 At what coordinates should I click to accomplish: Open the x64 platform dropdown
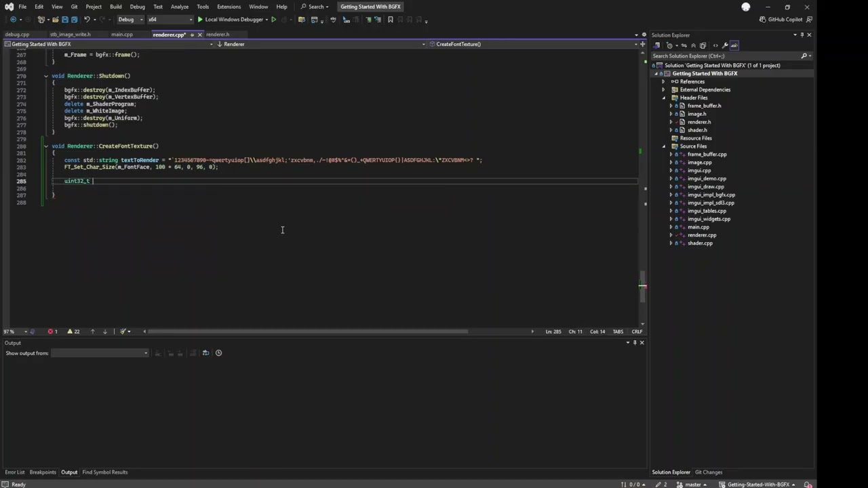(x=170, y=20)
